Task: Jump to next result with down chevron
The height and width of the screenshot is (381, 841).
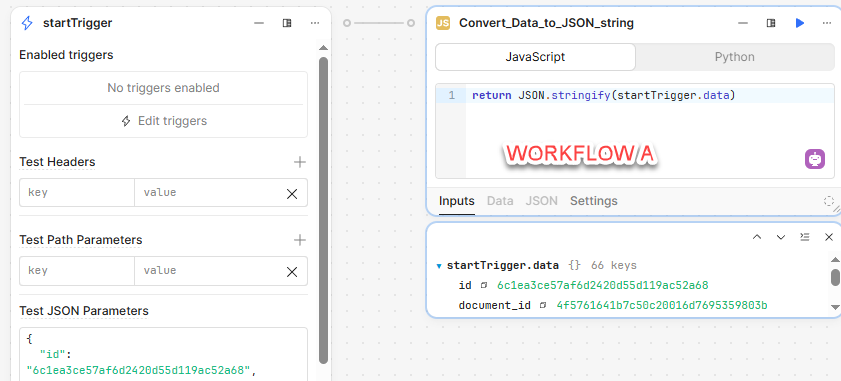Action: click(x=781, y=237)
